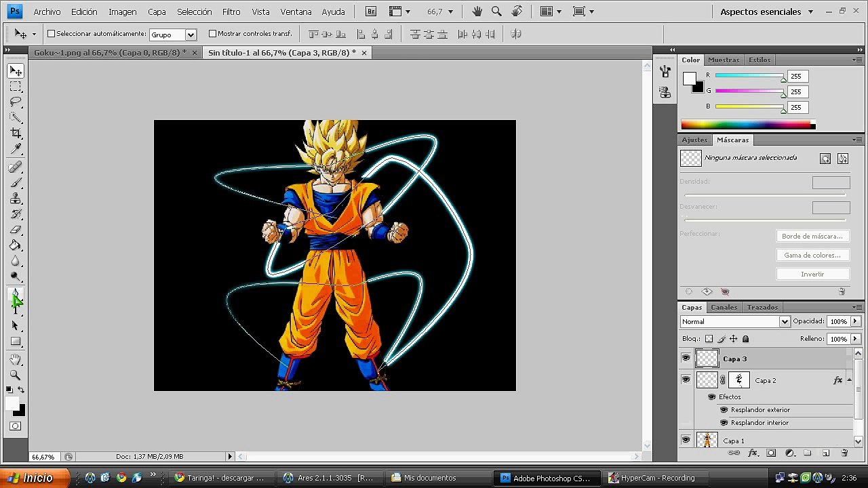
Task: Open the Aspectos esenciales workspace dropdown
Action: click(x=767, y=12)
